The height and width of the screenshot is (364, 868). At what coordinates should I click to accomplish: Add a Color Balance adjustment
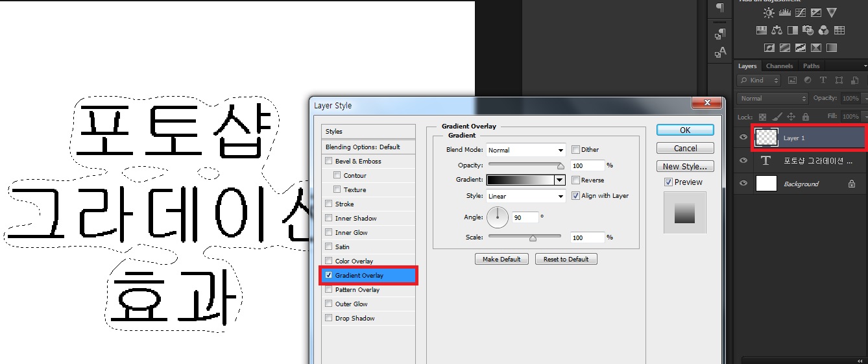(x=777, y=30)
